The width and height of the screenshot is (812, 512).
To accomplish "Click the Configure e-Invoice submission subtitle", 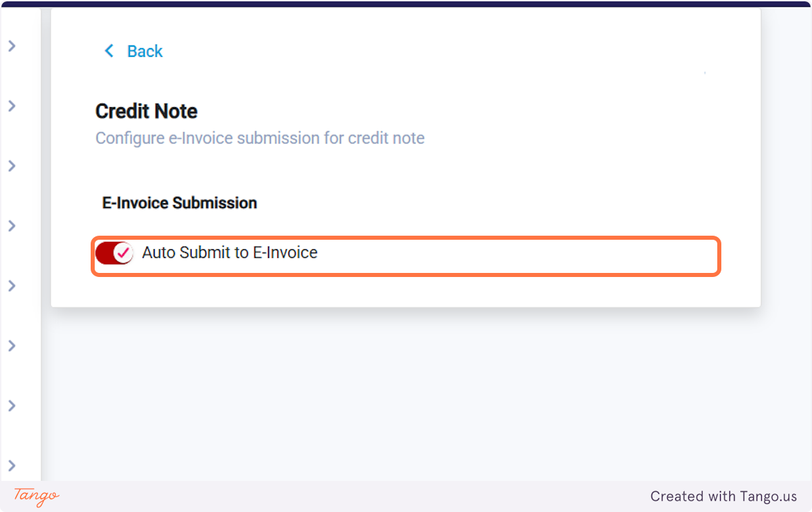I will (x=260, y=137).
